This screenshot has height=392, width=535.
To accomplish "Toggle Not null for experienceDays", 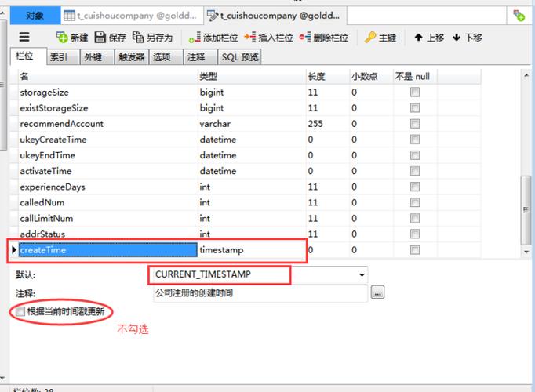I will (415, 187).
